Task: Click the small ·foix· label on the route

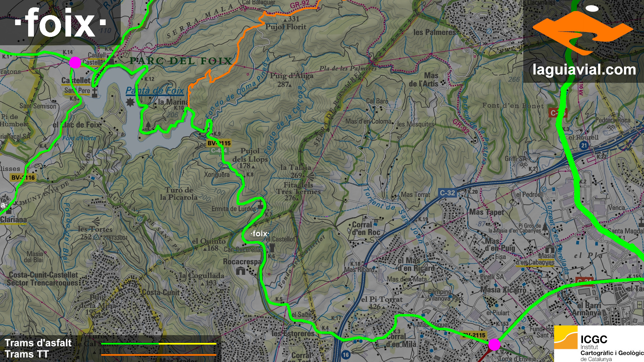Action: (x=260, y=233)
